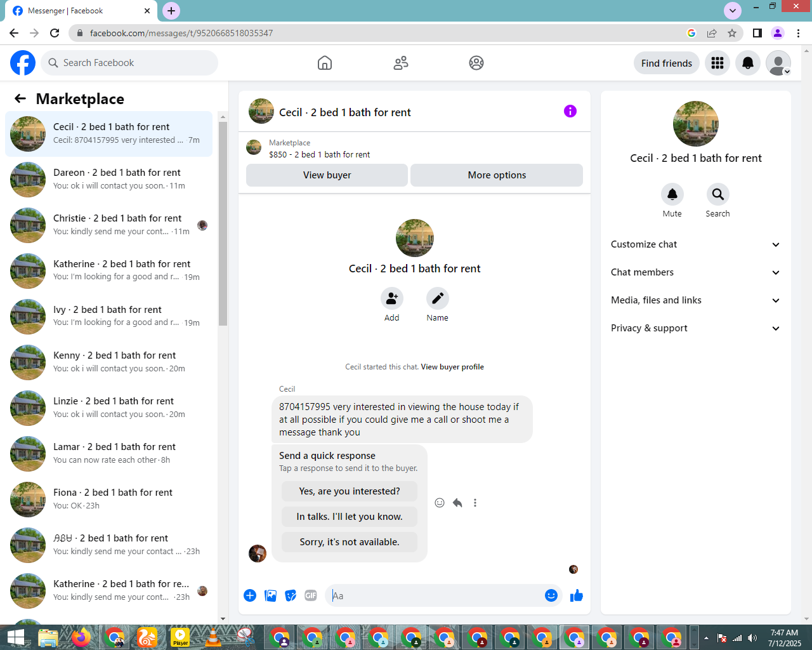Open Katherine's conversation from 19m ago
The width and height of the screenshot is (812, 650).
point(108,271)
